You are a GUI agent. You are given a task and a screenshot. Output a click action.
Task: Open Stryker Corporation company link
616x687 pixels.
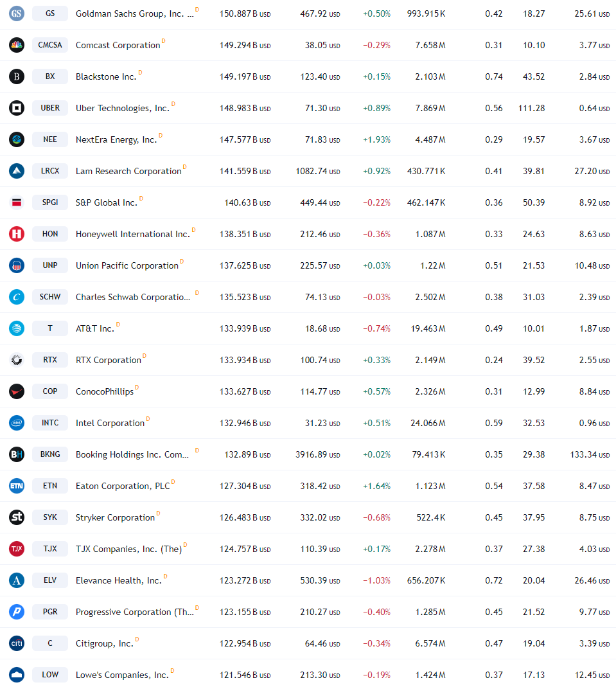pos(115,517)
